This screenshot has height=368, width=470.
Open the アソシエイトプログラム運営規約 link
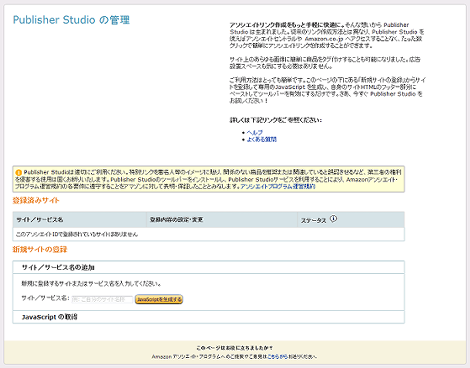point(278,187)
